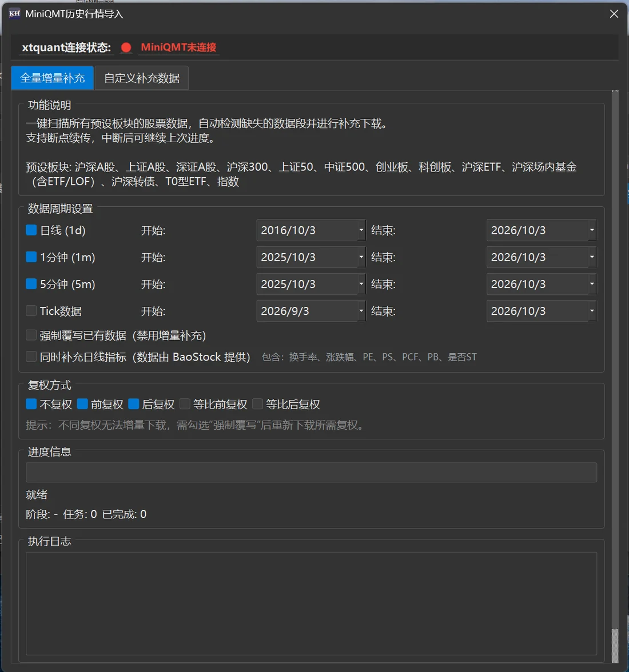
Task: Switch to the 全量增量补充 tab
Action: [x=52, y=78]
